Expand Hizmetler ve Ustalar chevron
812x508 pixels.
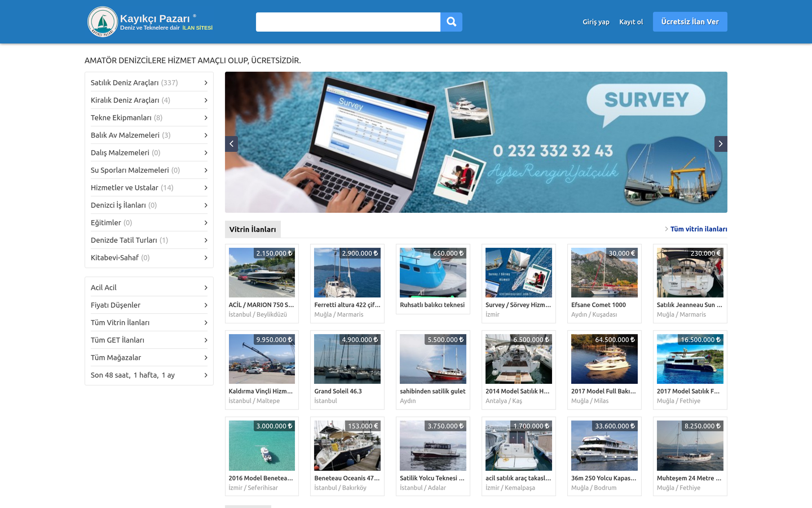206,187
